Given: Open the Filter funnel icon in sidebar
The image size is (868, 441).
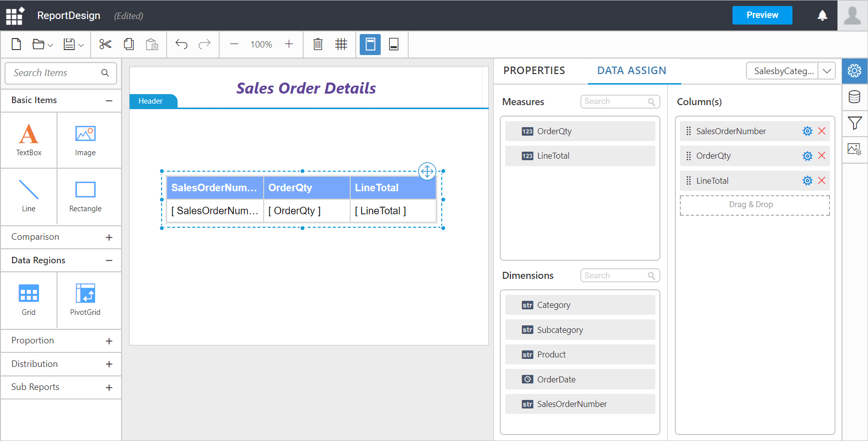Looking at the screenshot, I should point(854,123).
